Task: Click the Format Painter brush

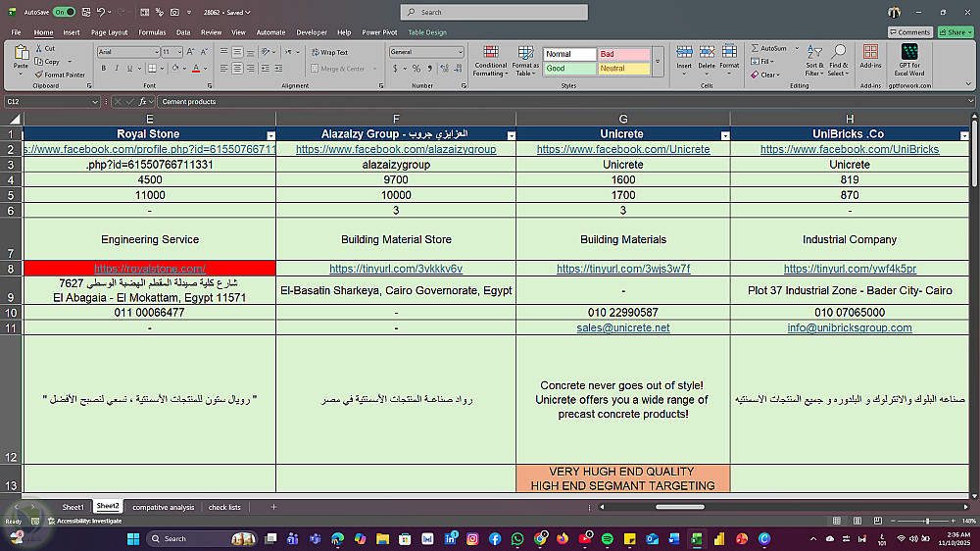Action: pos(39,75)
